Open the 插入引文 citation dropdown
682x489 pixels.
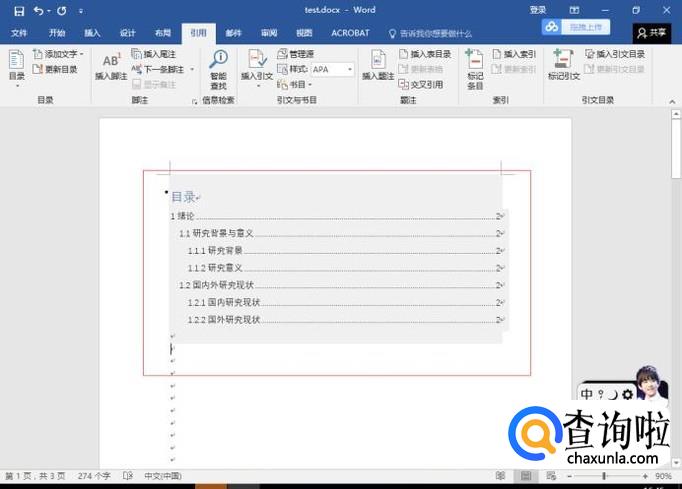pos(257,68)
